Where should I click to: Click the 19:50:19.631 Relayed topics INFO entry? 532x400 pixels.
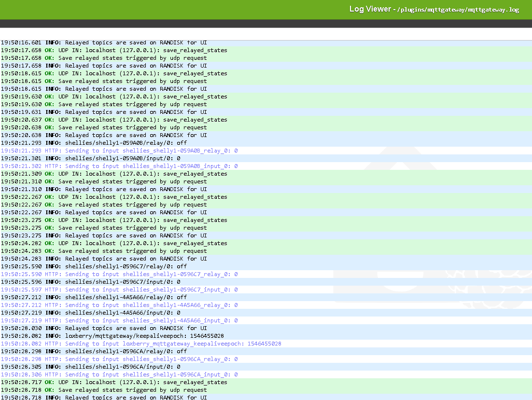[126, 112]
